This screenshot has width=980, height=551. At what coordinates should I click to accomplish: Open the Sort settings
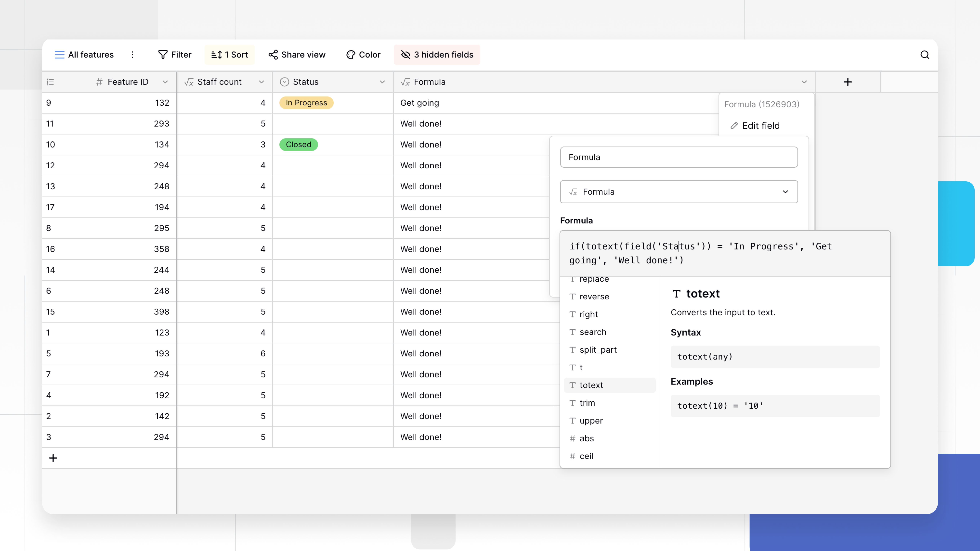click(x=229, y=54)
